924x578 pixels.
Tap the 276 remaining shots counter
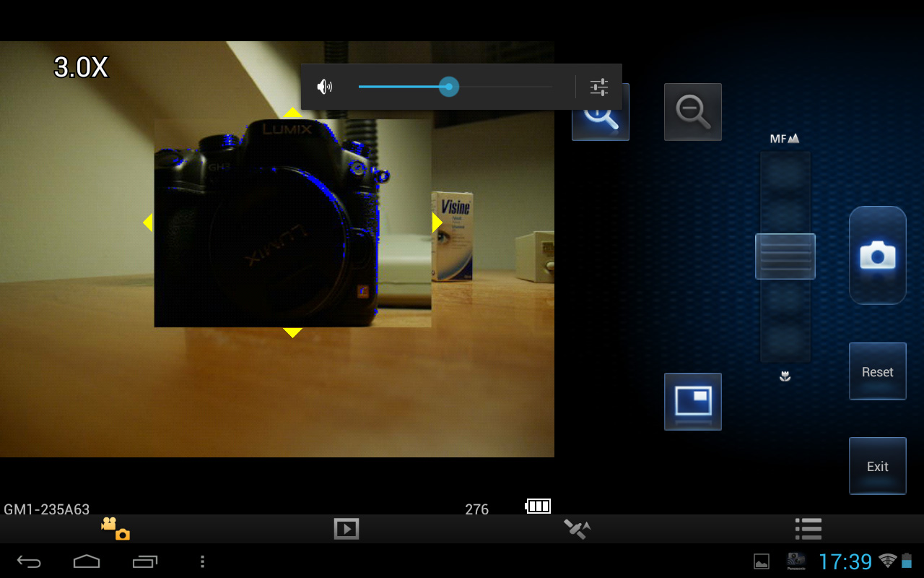click(477, 509)
